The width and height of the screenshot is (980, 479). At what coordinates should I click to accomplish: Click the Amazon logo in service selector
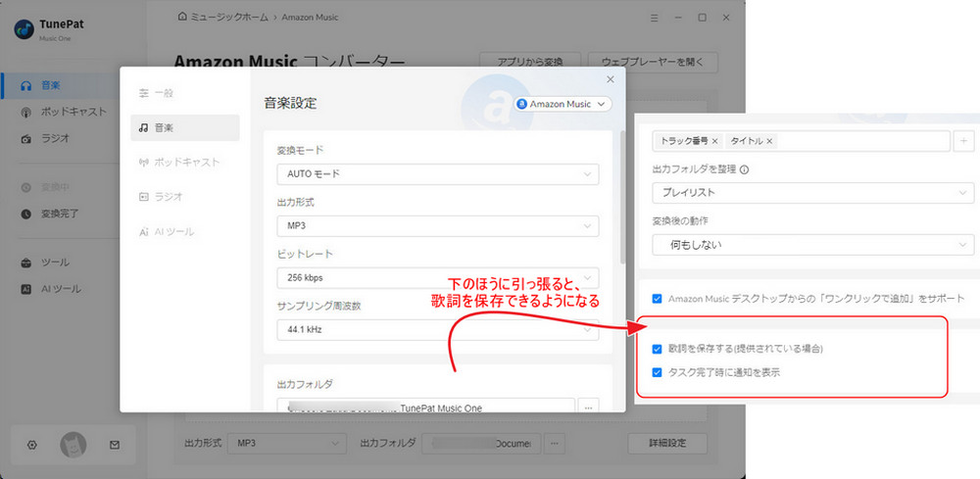(522, 104)
